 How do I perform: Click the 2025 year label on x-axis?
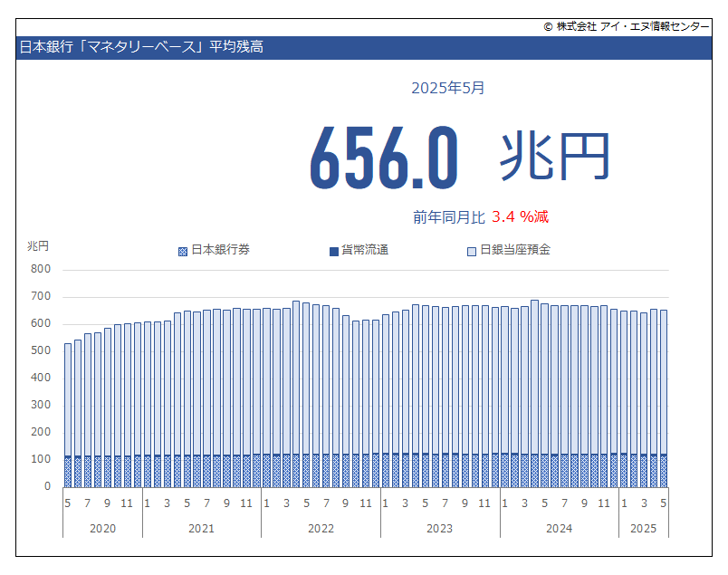644,529
